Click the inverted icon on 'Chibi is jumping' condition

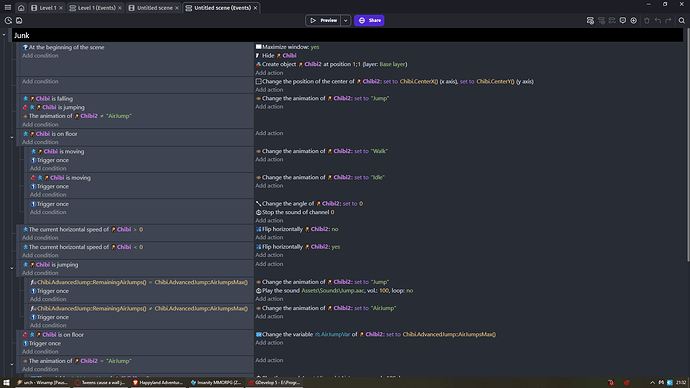click(x=25, y=107)
